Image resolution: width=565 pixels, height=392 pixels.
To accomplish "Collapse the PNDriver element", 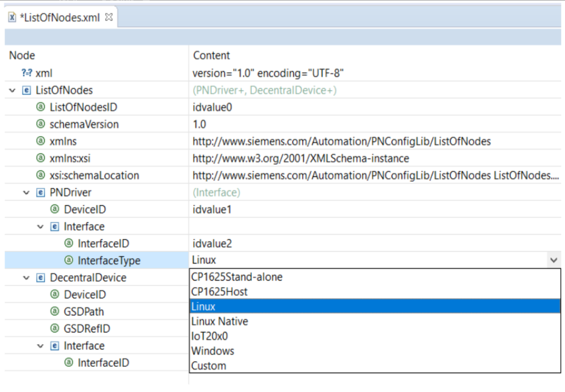I will [x=26, y=192].
